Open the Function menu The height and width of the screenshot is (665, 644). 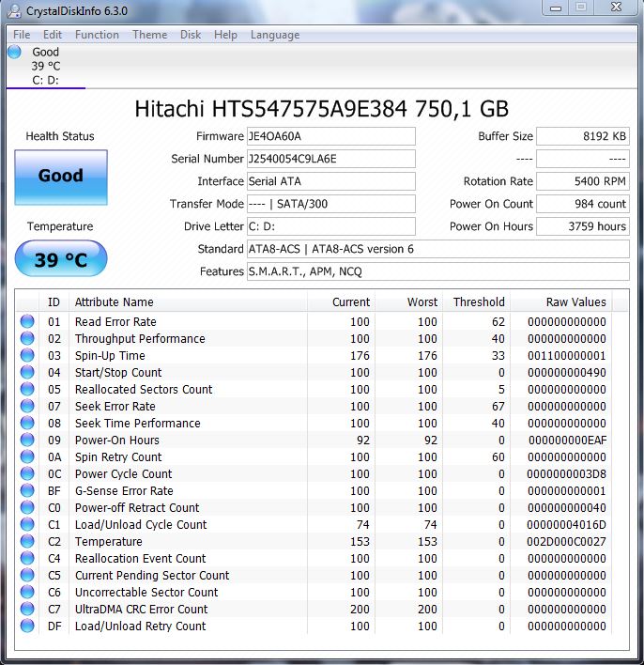point(97,35)
